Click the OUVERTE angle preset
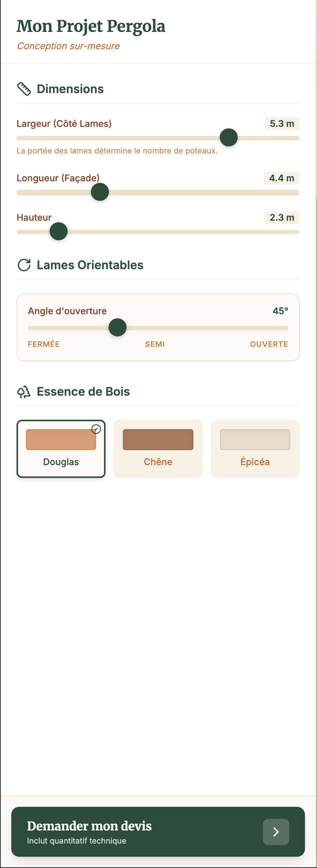 tap(269, 344)
